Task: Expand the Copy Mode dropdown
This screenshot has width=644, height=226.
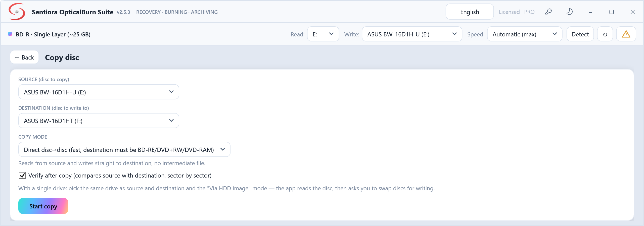Action: (124, 149)
